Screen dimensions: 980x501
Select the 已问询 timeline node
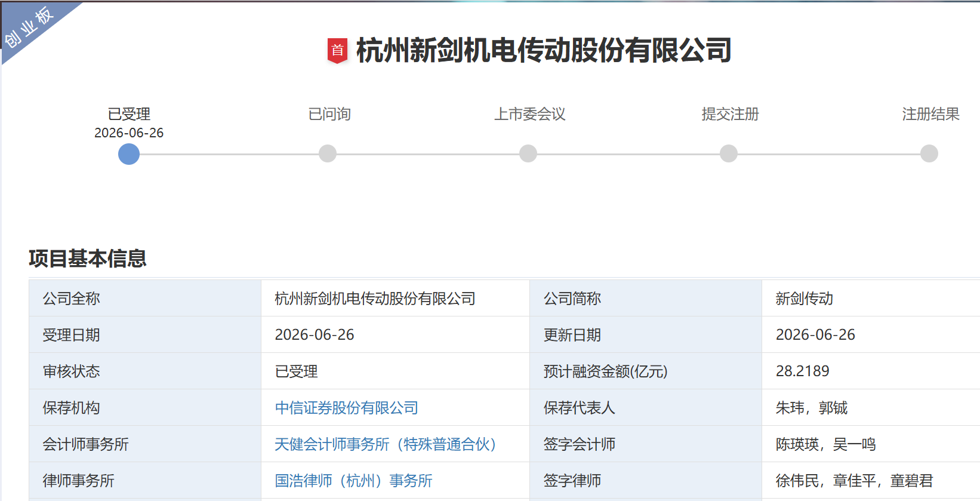click(x=328, y=153)
